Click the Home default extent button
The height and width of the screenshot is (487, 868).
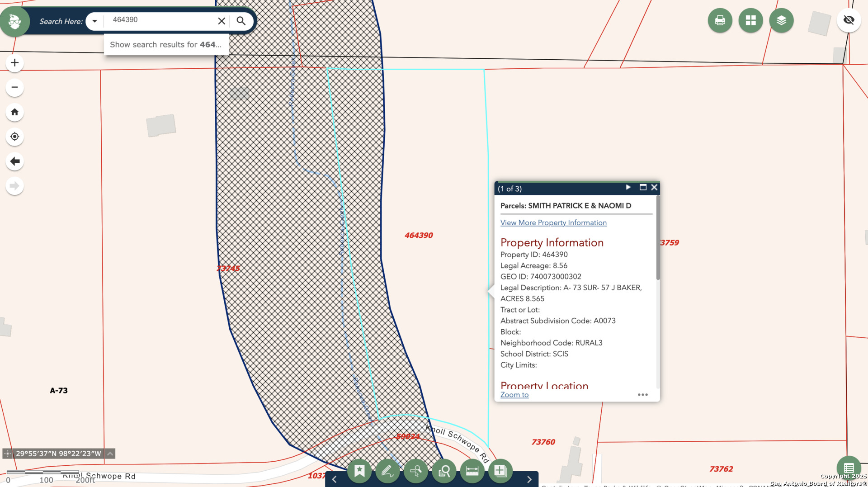point(15,112)
